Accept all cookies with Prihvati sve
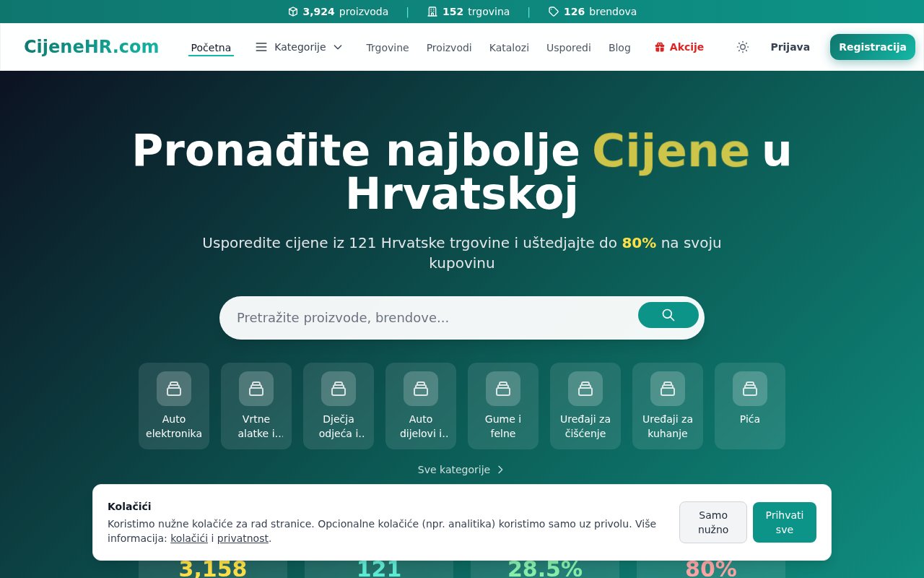This screenshot has width=924, height=578. (x=784, y=522)
